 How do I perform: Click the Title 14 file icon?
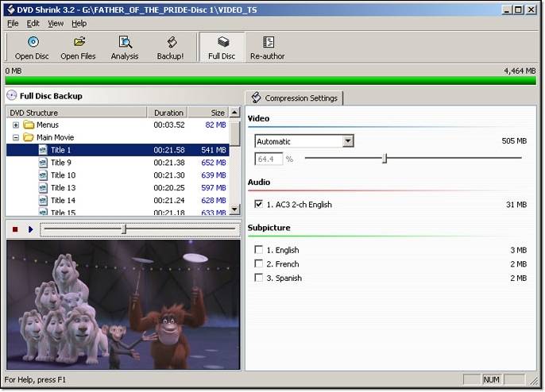[43, 200]
